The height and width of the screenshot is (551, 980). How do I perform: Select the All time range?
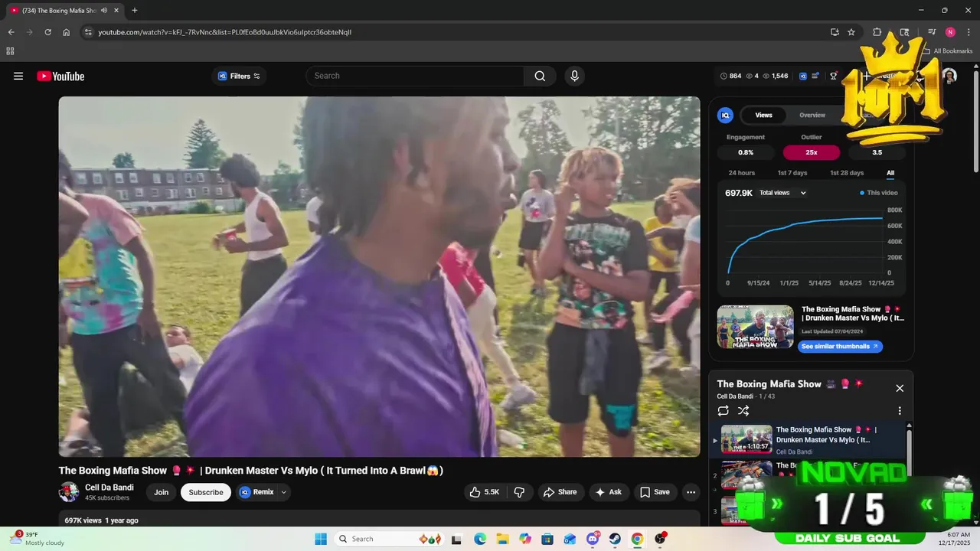click(x=890, y=173)
